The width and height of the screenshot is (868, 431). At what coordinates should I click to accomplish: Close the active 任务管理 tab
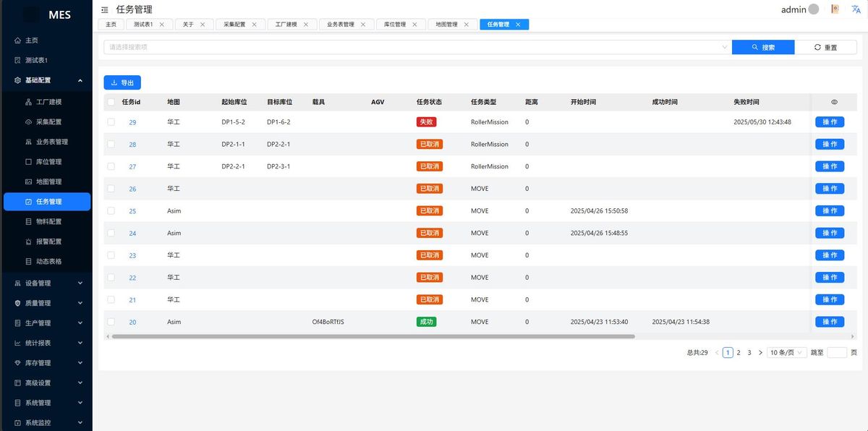pyautogui.click(x=518, y=24)
